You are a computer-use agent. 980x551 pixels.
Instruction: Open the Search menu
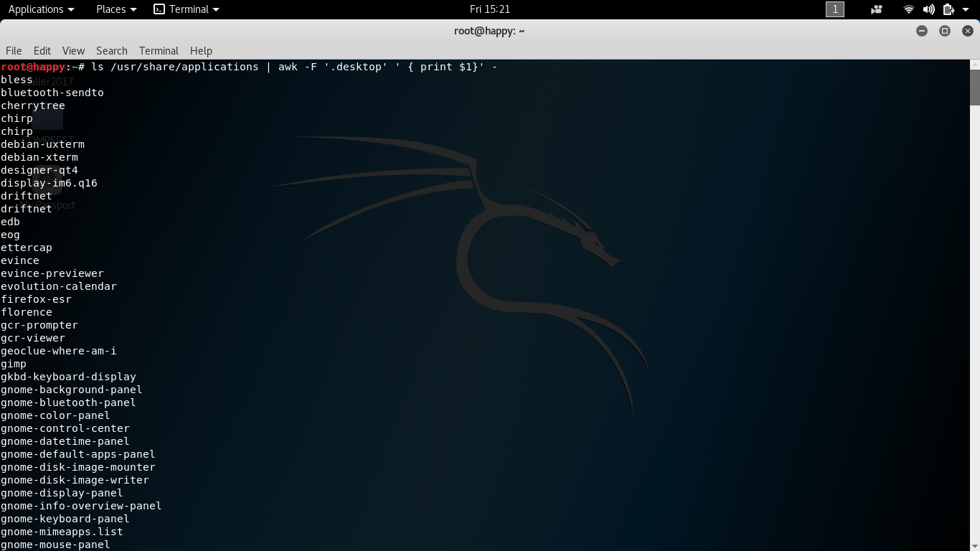pos(112,51)
